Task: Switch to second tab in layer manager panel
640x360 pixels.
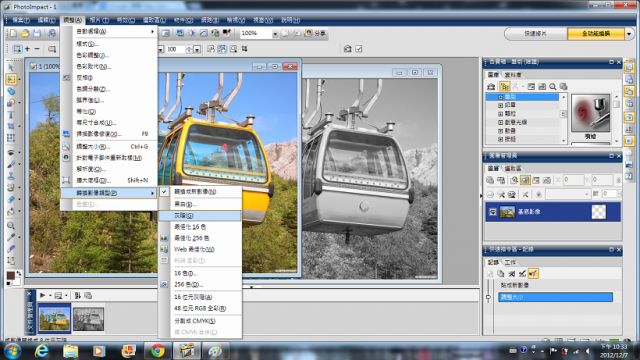Action: [513, 168]
